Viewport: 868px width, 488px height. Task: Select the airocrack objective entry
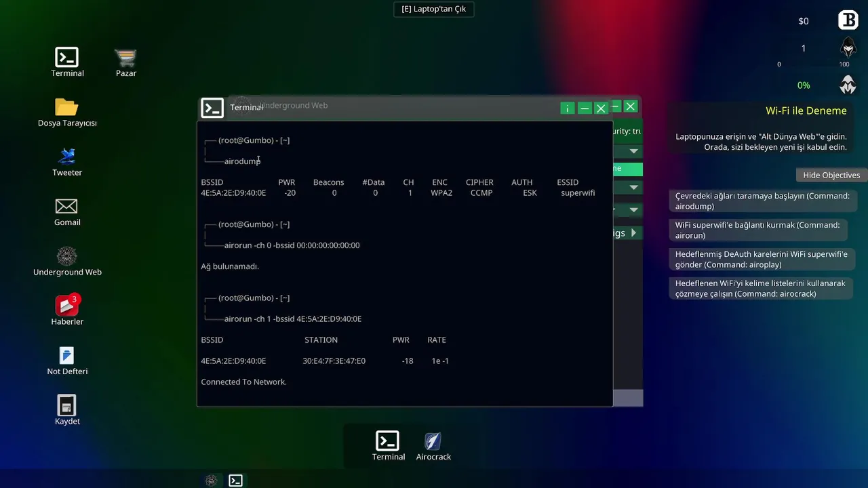pyautogui.click(x=761, y=288)
